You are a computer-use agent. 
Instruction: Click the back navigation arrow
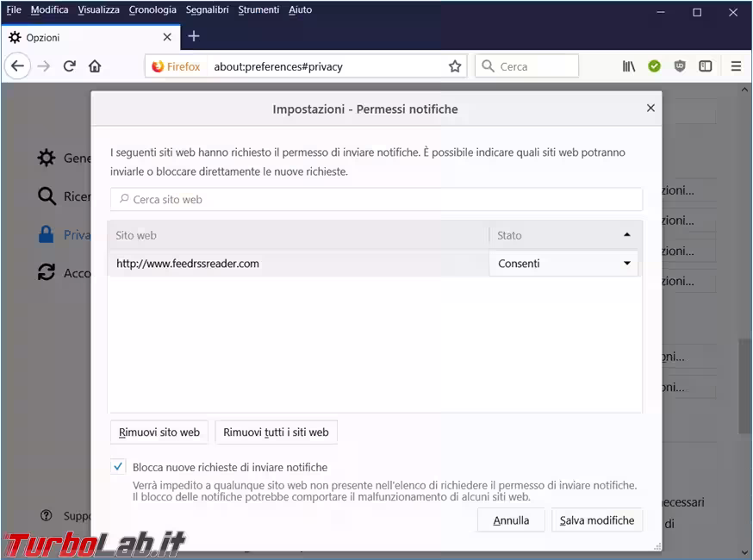click(x=17, y=66)
